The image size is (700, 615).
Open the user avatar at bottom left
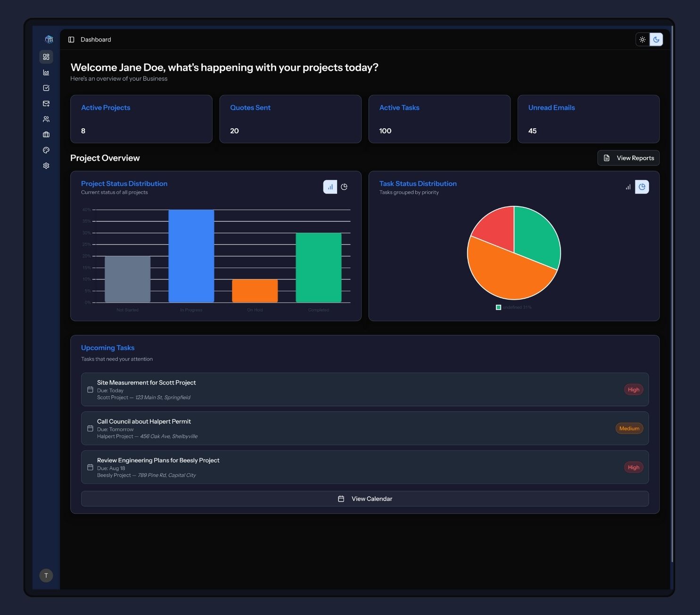46,575
